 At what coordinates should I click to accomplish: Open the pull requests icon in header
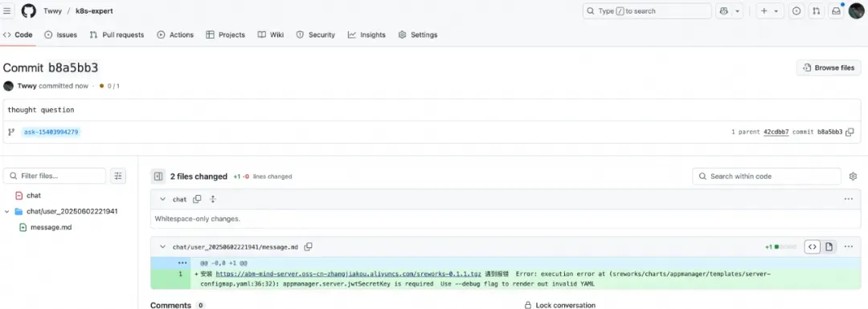(x=816, y=11)
